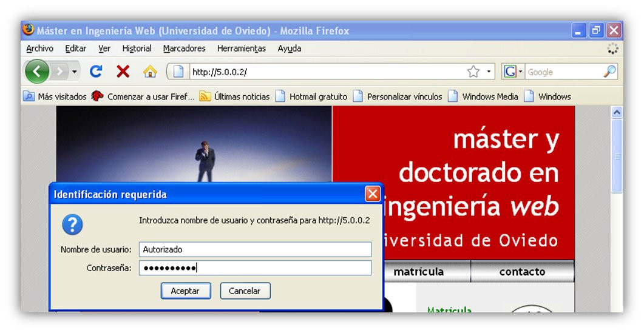Close the Mozilla Firefox window
Screen dimensions: 644x333
point(614,31)
